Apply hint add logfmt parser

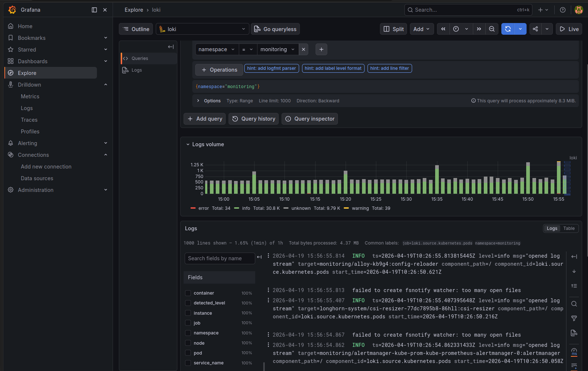click(271, 68)
